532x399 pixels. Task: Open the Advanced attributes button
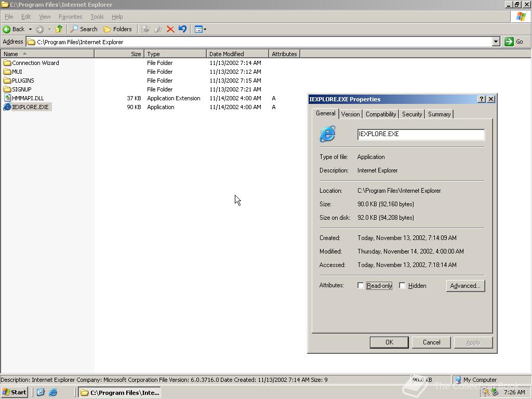(465, 286)
